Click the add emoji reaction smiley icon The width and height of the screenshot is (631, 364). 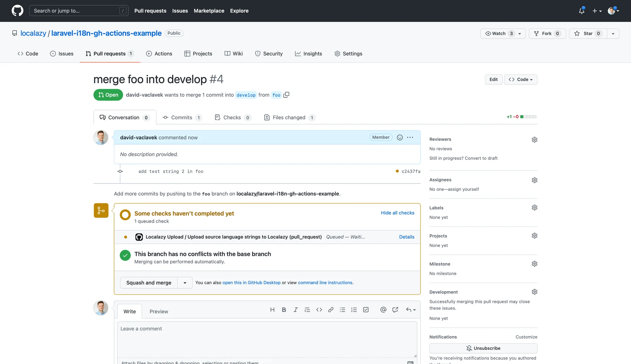(x=400, y=137)
